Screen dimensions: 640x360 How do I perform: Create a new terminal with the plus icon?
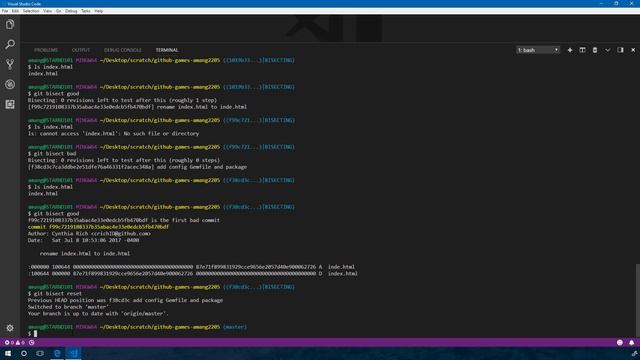pos(570,50)
